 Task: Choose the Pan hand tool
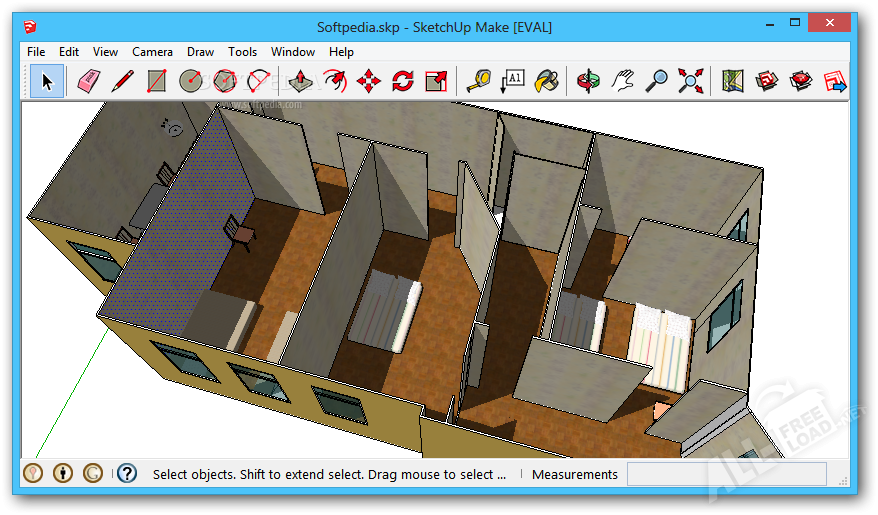pyautogui.click(x=623, y=80)
